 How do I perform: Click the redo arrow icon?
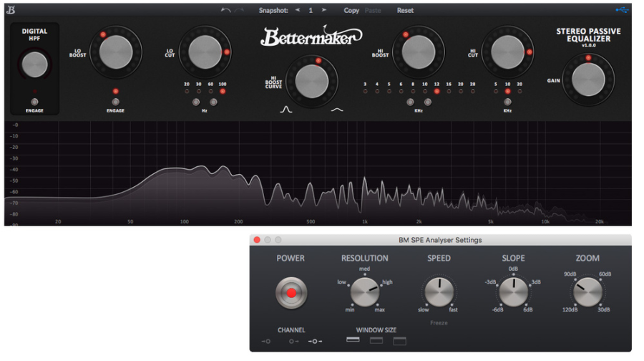tap(239, 10)
